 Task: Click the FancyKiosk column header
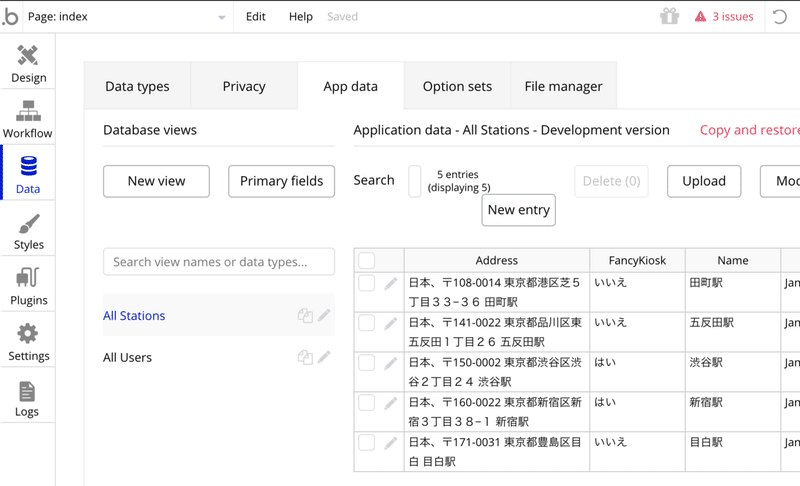pos(637,261)
